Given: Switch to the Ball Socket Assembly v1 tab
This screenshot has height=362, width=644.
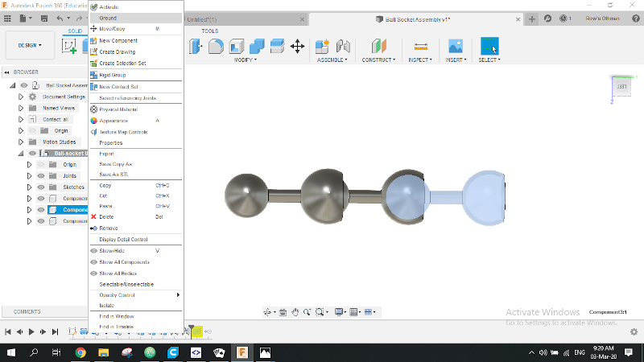Looking at the screenshot, I should point(416,19).
